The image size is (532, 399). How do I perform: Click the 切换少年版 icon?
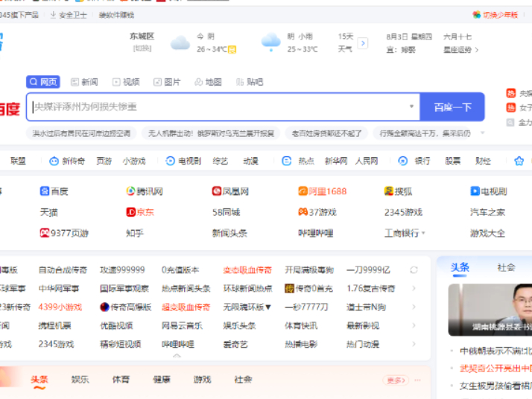(x=477, y=15)
